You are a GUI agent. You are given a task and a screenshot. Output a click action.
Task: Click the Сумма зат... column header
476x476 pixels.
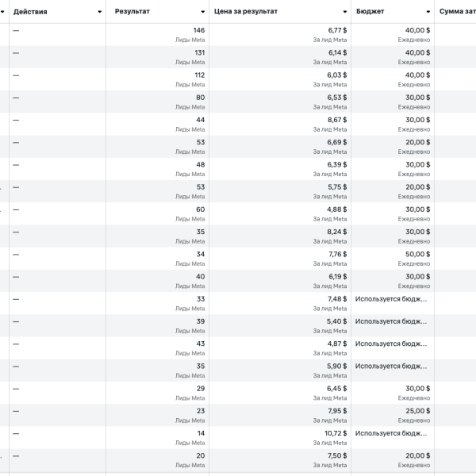457,12
